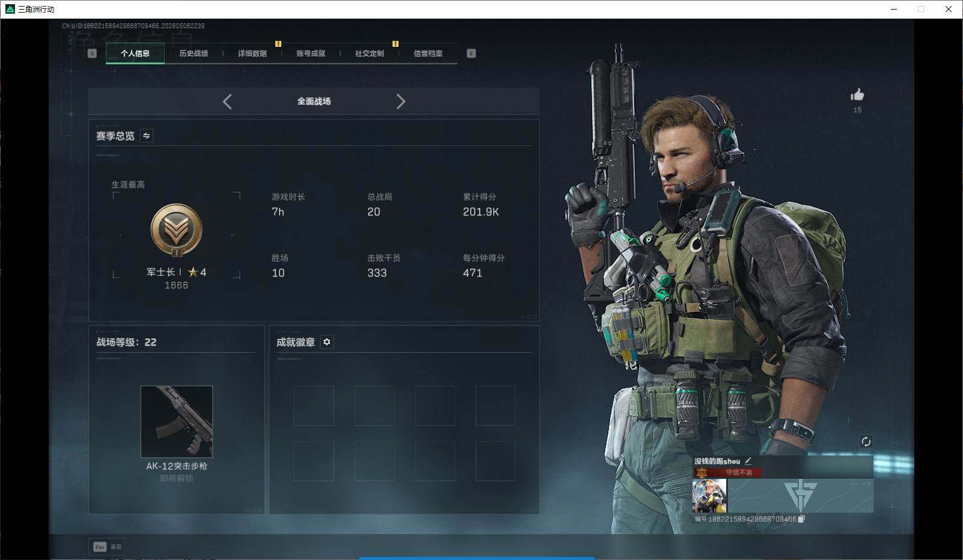The image size is (963, 560).
Task: Click the 即将解锁 text under AK-12
Action: [x=177, y=478]
